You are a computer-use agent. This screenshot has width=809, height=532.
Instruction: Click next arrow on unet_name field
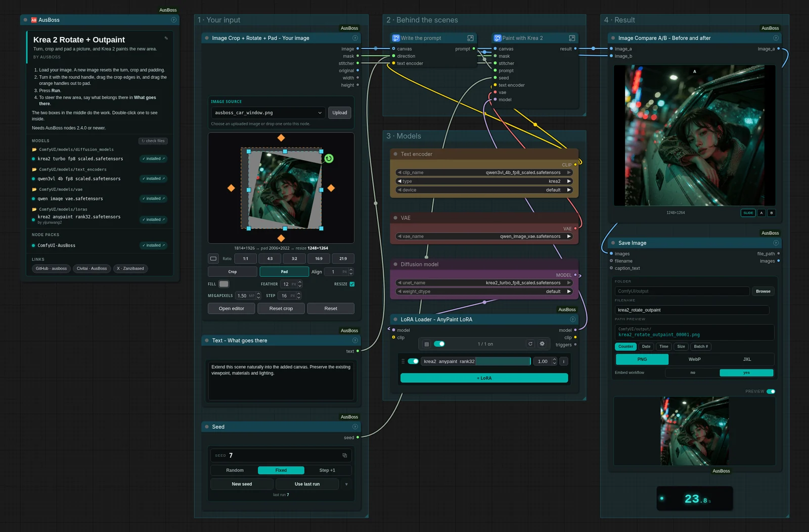[569, 283]
